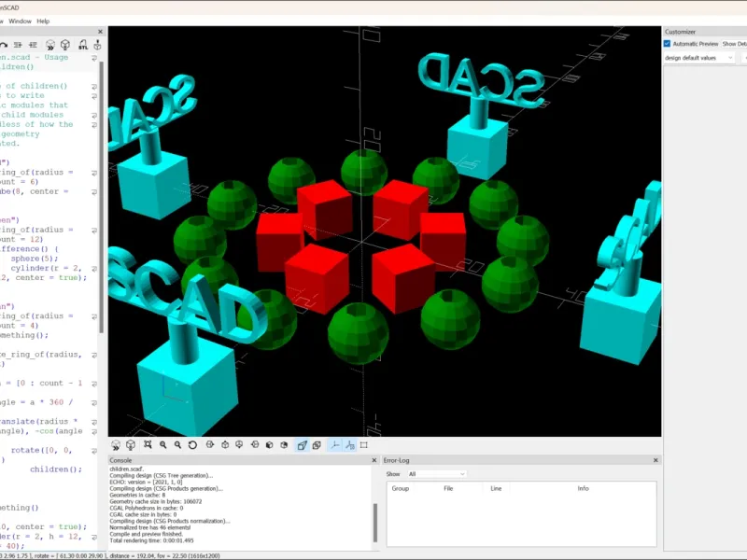
Task: Click Preview icon in the viewport toolbar
Action: (x=116, y=445)
